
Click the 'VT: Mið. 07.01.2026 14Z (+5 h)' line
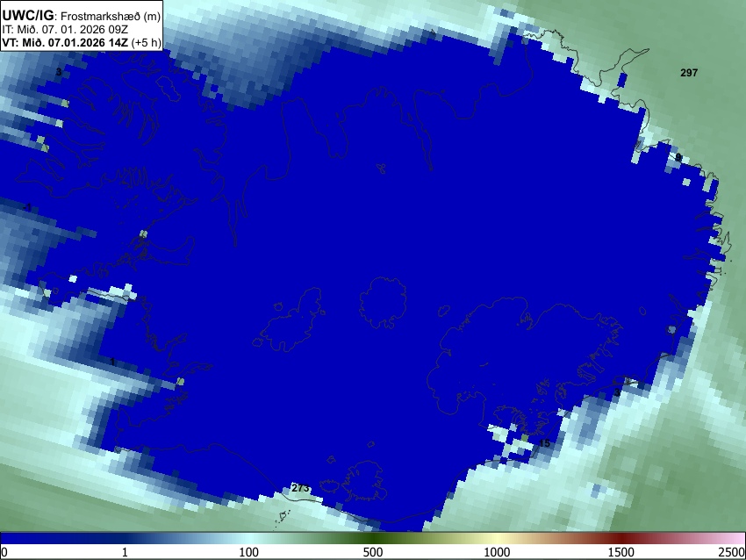[82, 42]
